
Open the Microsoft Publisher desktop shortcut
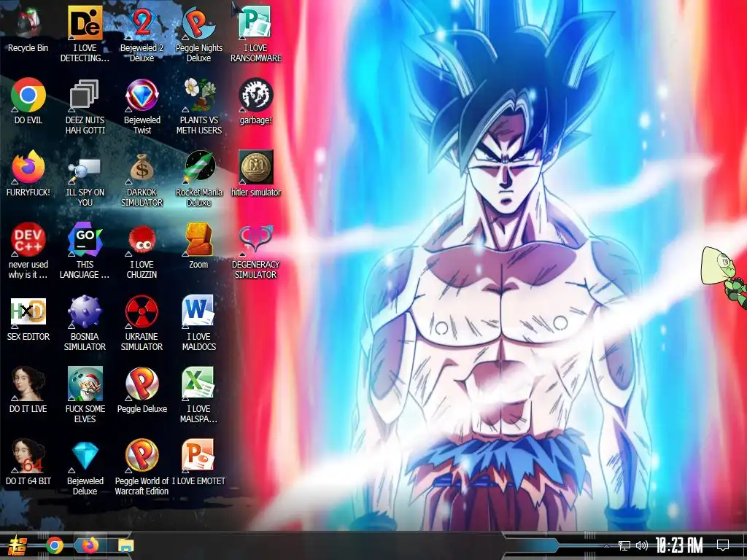point(256,34)
